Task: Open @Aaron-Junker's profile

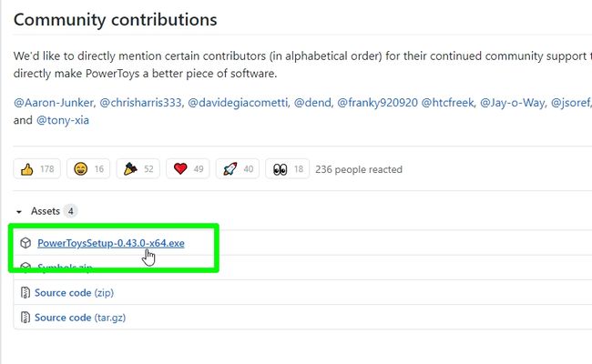Action: click(51, 100)
